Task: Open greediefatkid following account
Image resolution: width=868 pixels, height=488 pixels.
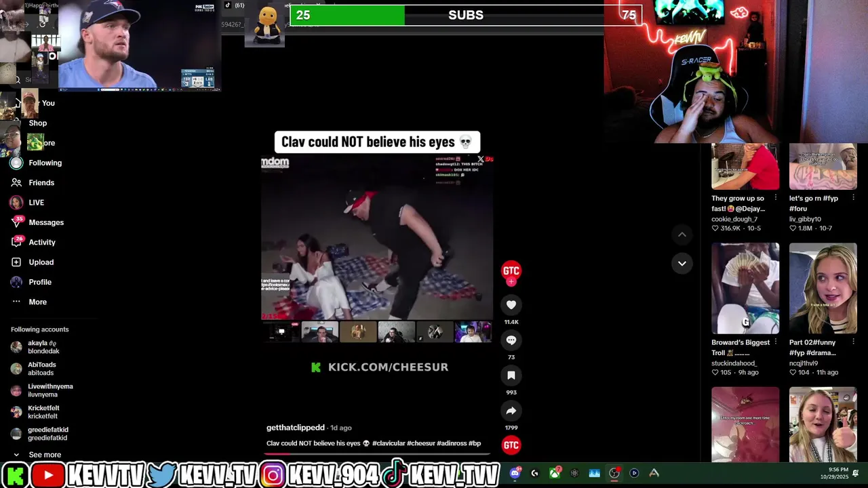Action: pos(39,434)
